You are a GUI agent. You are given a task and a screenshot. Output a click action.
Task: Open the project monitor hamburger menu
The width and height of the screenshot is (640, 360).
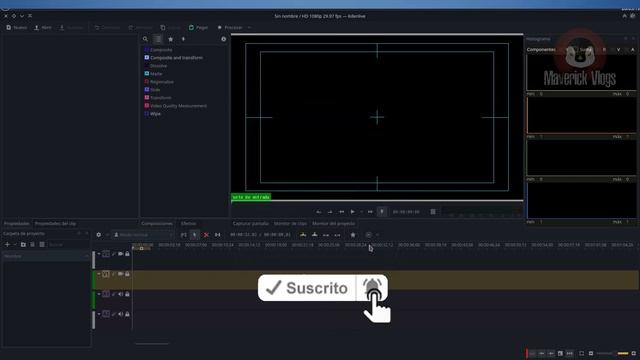pos(433,212)
